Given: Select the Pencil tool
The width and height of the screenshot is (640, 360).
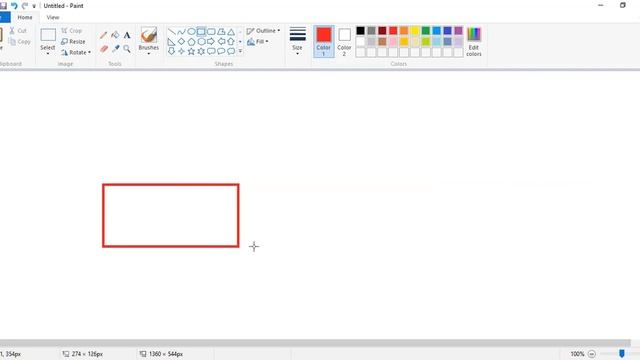Looking at the screenshot, I should (104, 36).
